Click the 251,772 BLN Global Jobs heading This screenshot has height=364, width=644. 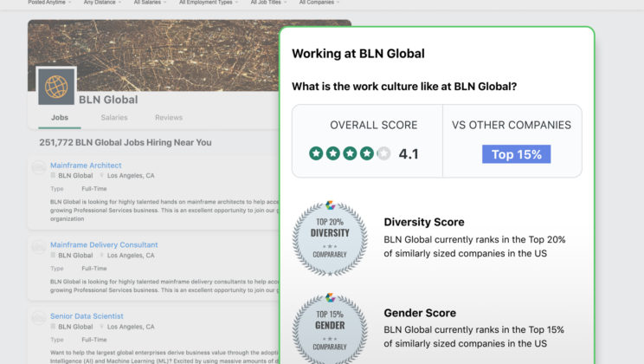pyautogui.click(x=126, y=143)
